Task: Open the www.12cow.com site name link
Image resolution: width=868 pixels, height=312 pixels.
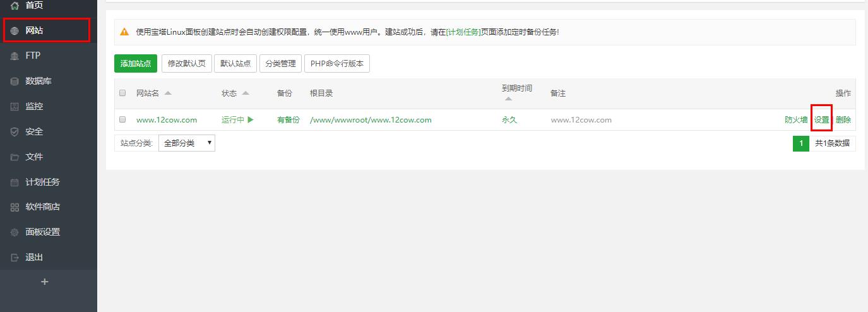Action: click(x=167, y=119)
